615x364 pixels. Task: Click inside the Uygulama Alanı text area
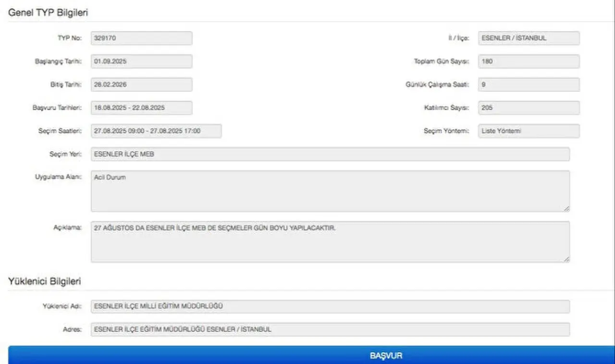point(330,191)
